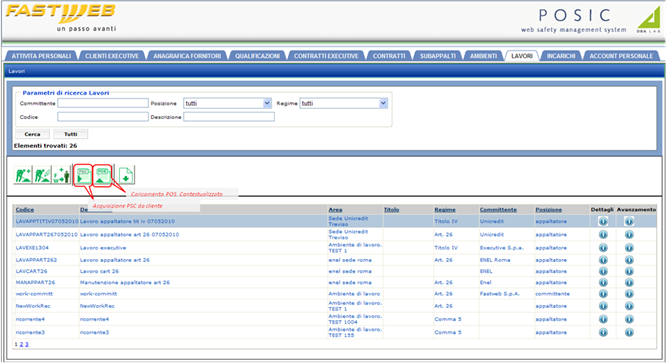This screenshot has width=666, height=363.
Task: Open the CONTRATTI EXECUTIVE tab
Action: click(x=326, y=56)
